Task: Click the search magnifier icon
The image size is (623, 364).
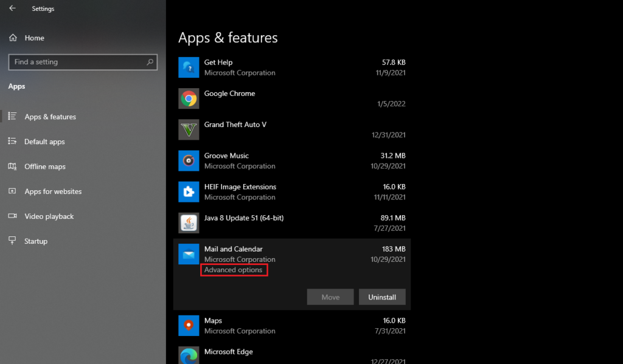Action: [x=150, y=62]
